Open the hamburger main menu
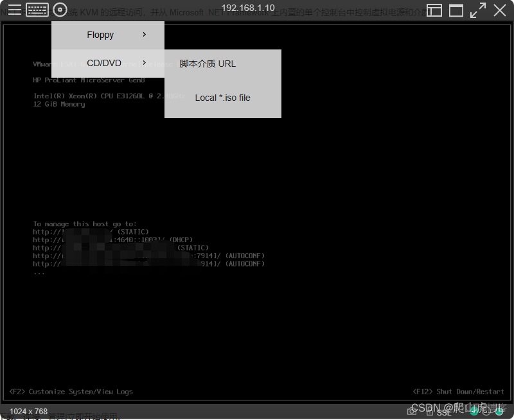The width and height of the screenshot is (514, 420). click(x=14, y=10)
